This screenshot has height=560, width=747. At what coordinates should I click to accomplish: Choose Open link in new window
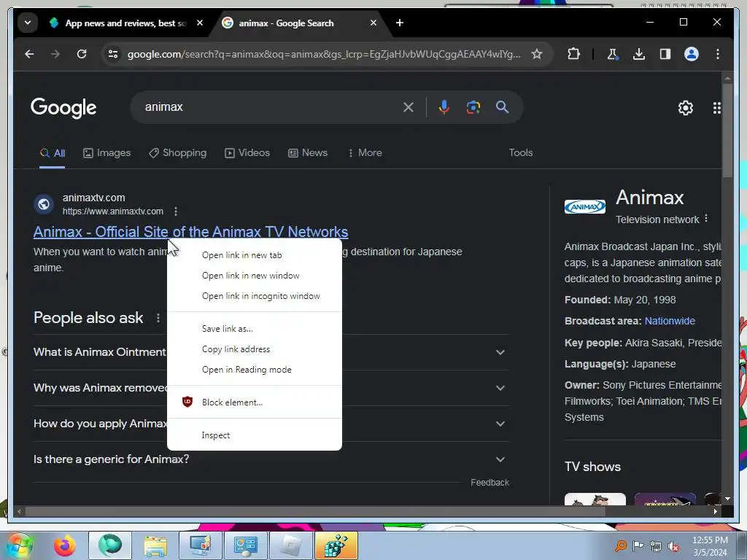point(255,276)
